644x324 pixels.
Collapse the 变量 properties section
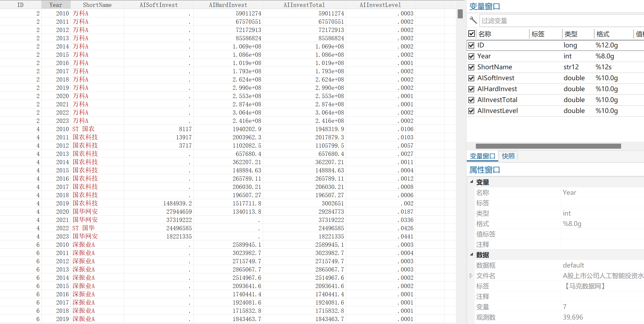[x=471, y=182]
